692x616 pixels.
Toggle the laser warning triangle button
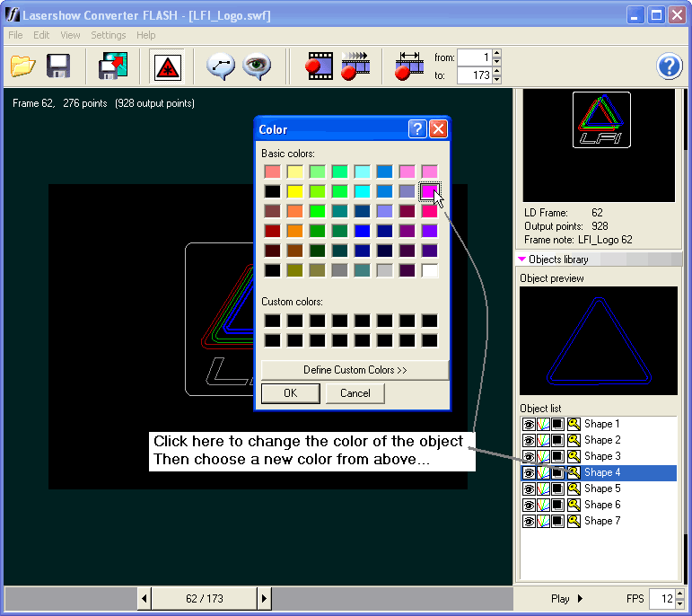coord(167,66)
